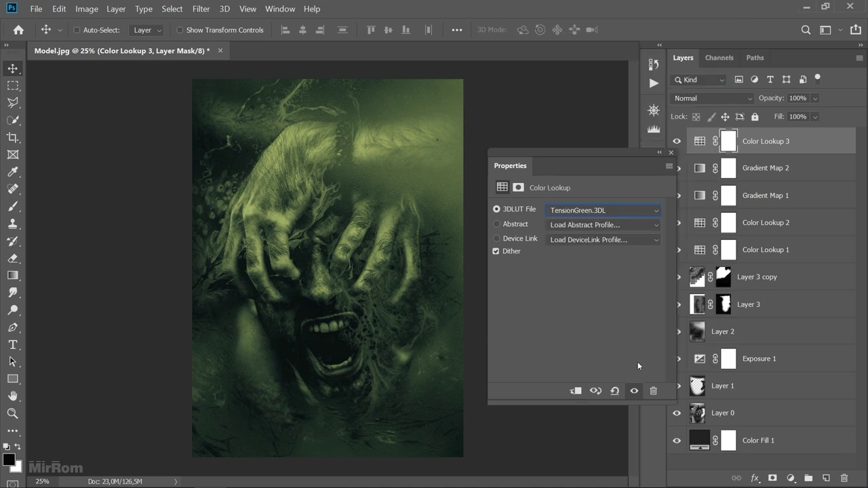Viewport: 868px width, 488px height.
Task: Click the Layer 3 copy thumbnail
Action: pyautogui.click(x=697, y=277)
